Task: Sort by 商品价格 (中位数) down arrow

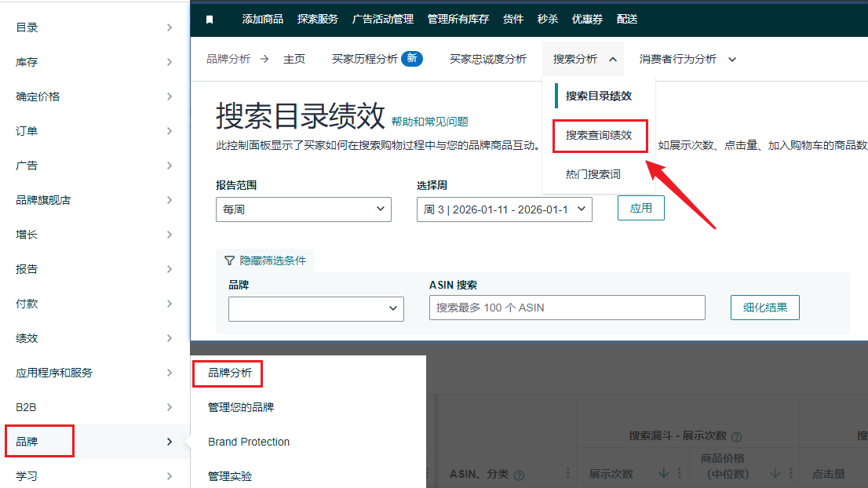Action: (x=775, y=473)
